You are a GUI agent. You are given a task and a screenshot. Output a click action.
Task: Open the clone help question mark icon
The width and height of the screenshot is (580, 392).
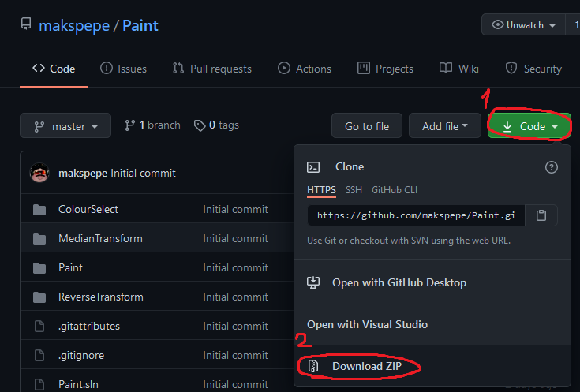[x=551, y=167]
